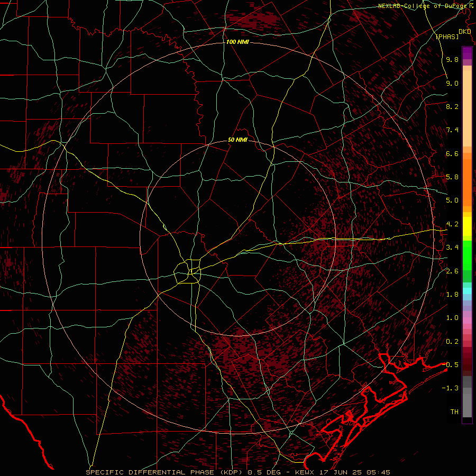Click the '3.4' color scale value
This screenshot has width=476, height=476.
(452, 248)
